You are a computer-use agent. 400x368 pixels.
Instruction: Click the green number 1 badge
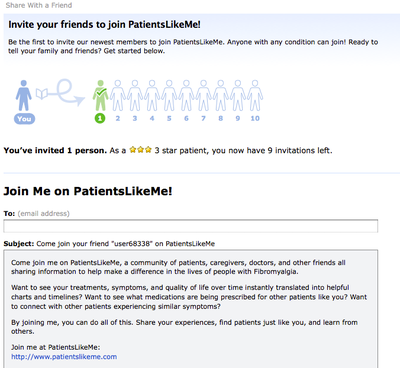point(100,118)
